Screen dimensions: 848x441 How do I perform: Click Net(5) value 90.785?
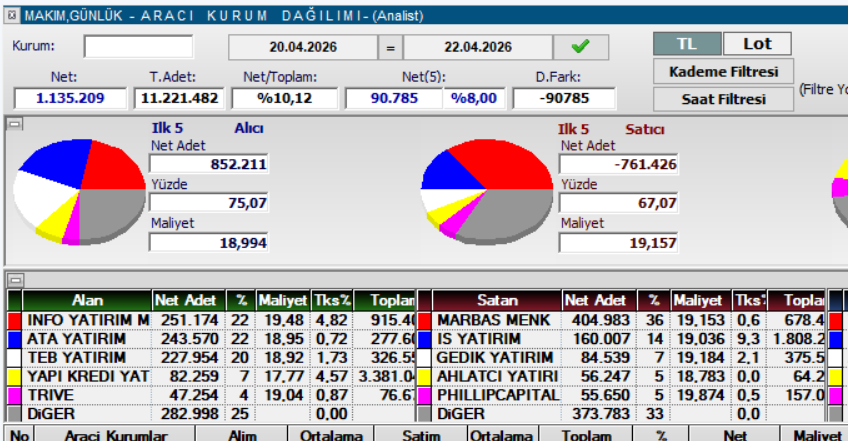(x=394, y=98)
